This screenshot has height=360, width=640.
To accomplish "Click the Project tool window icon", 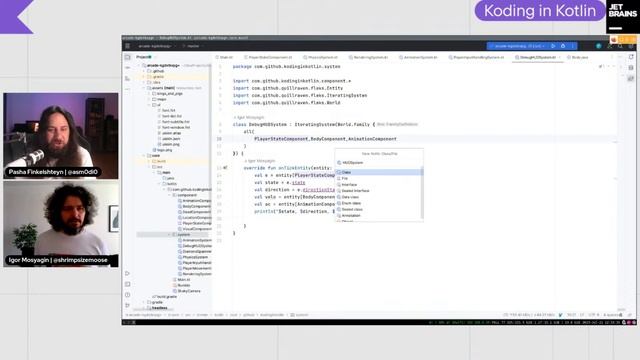I will pyautogui.click(x=128, y=57).
